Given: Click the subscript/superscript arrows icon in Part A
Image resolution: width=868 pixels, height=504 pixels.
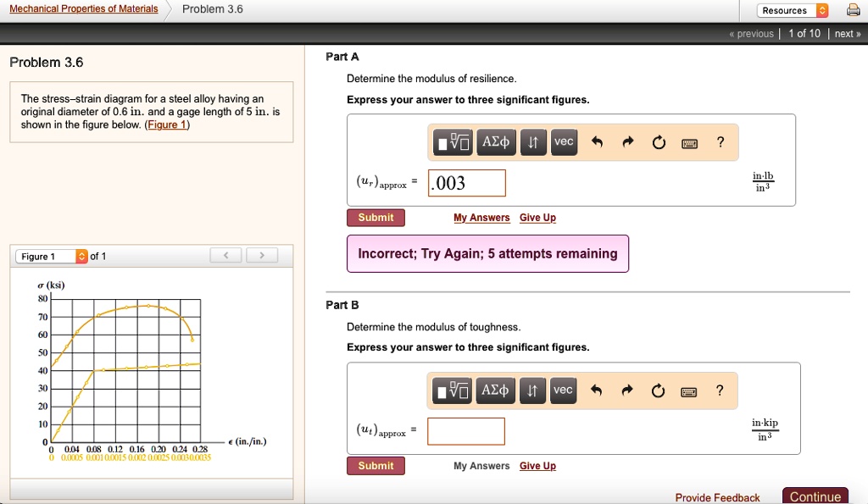Looking at the screenshot, I should [x=531, y=142].
